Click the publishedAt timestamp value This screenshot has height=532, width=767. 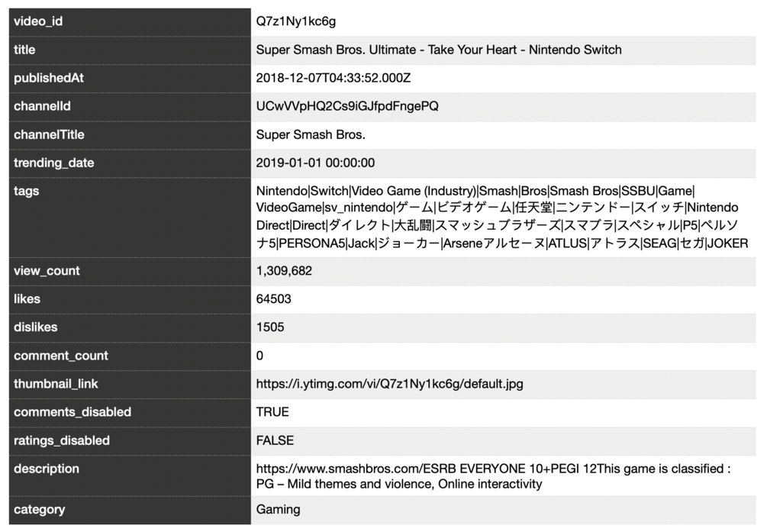click(x=334, y=78)
